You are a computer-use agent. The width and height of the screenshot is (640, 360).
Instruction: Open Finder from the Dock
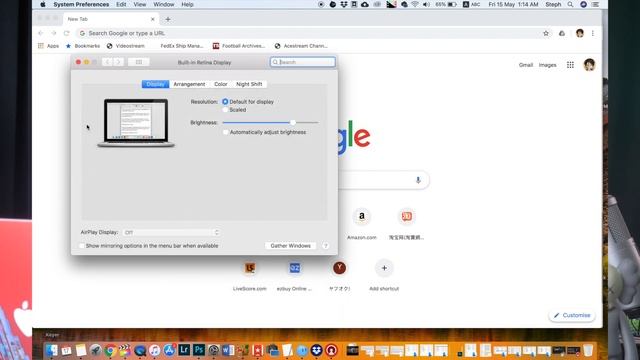pyautogui.click(x=51, y=350)
